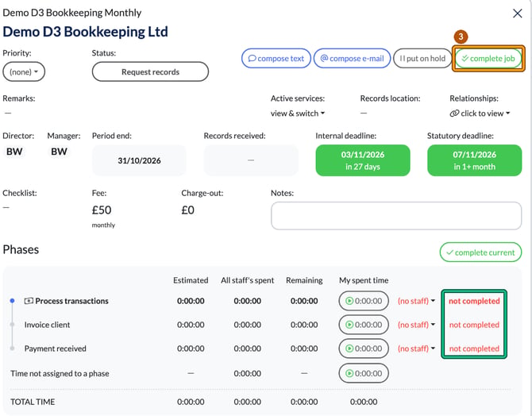Screen dimensions: 532x416
Task: Click the Process transactions phase name
Action: [x=71, y=301]
